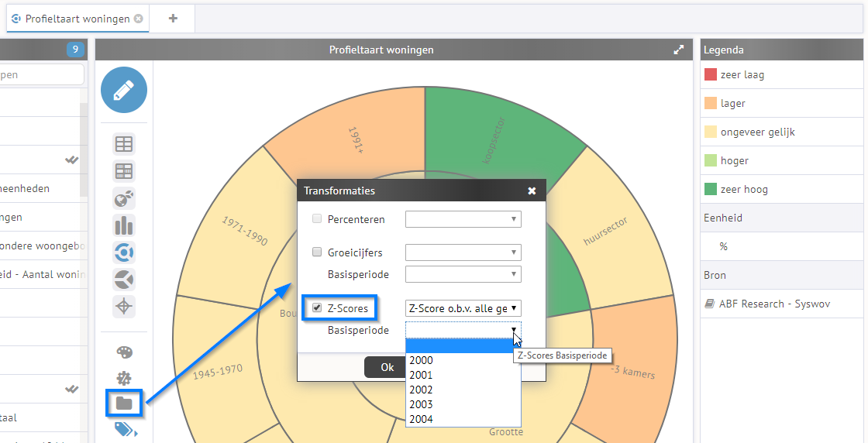The height and width of the screenshot is (443, 868).
Task: Click the Percenteren label
Action: pyautogui.click(x=356, y=220)
